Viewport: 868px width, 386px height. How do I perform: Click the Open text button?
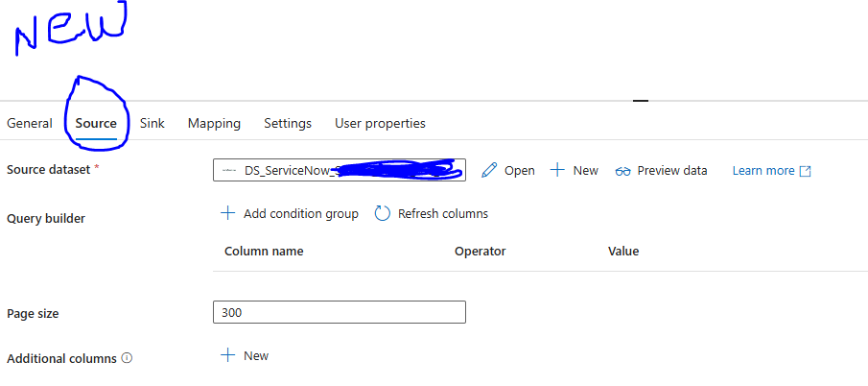(519, 171)
